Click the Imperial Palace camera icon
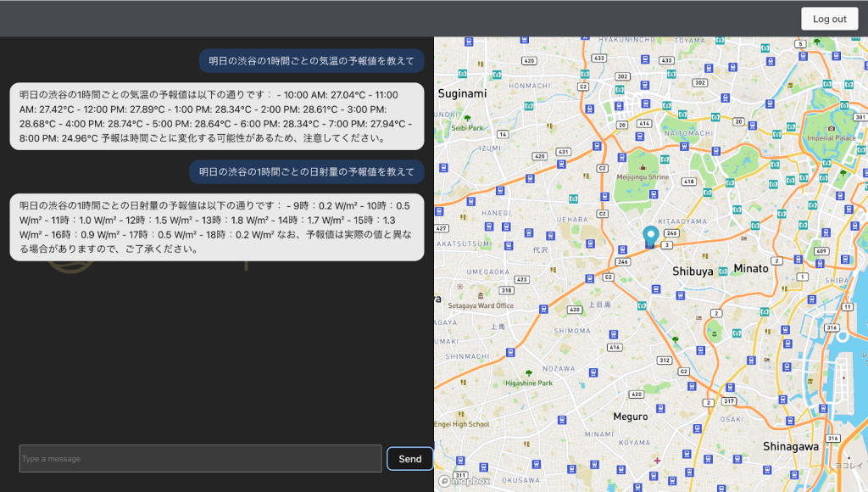Viewport: 868px width, 492px height. tap(831, 128)
